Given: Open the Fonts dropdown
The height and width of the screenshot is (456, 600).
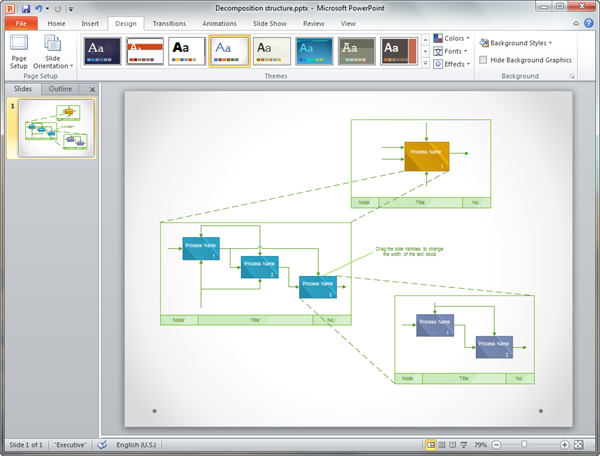Looking at the screenshot, I should [450, 51].
